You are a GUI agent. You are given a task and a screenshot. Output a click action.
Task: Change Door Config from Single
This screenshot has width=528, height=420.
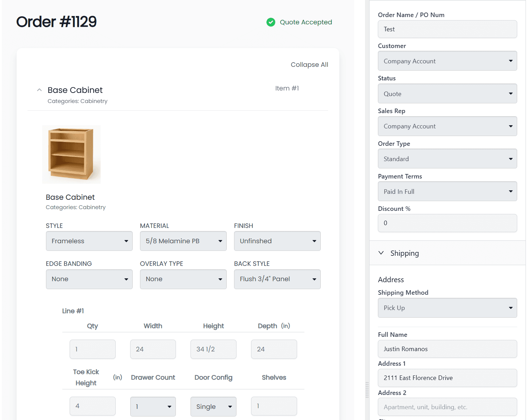click(213, 406)
